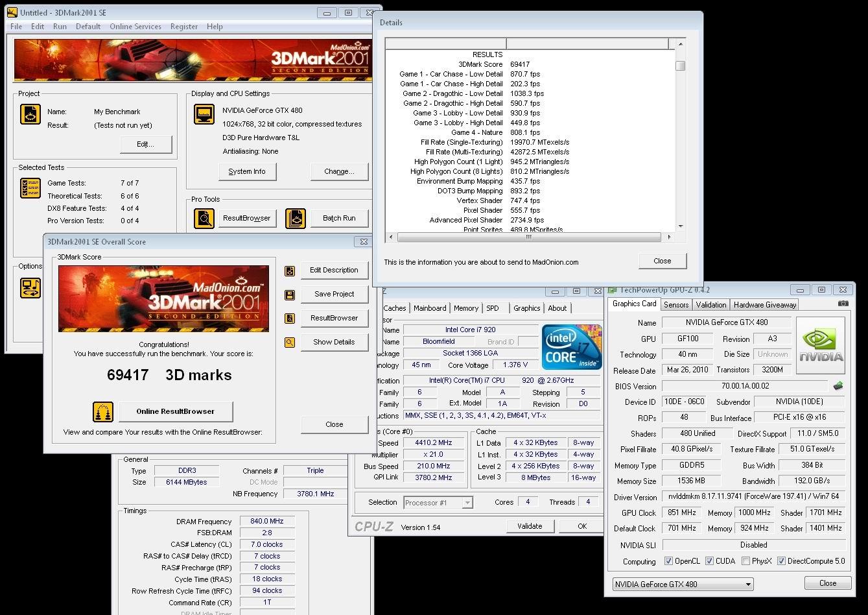Image resolution: width=868 pixels, height=615 pixels.
Task: Click the Details list scroll-down arrow
Action: [x=681, y=226]
